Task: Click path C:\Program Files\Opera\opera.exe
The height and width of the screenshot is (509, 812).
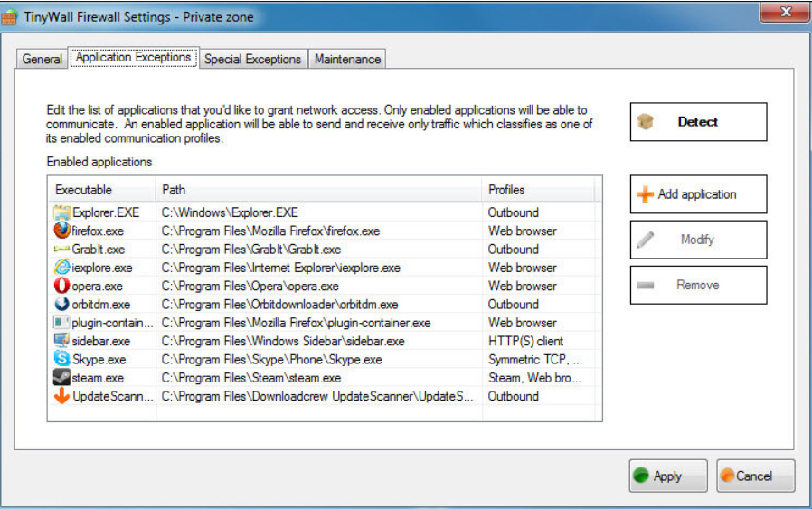Action: click(x=250, y=287)
